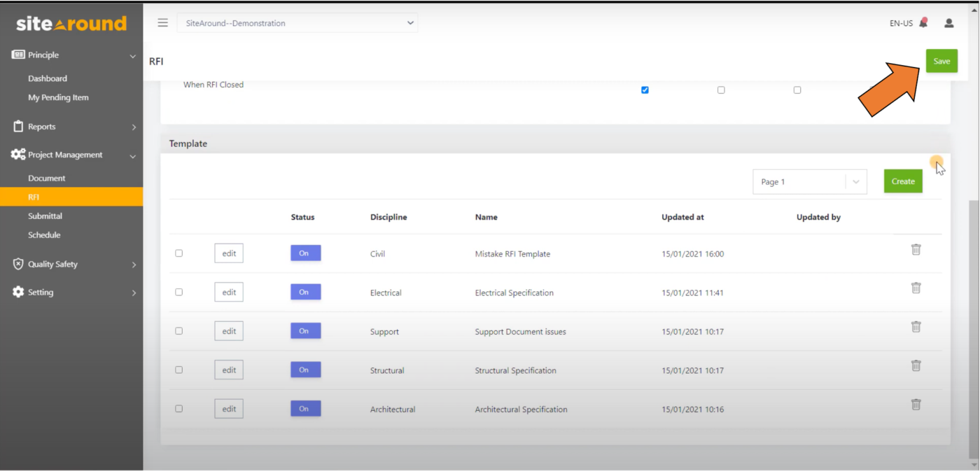Select the Reports sidebar icon

click(x=17, y=127)
